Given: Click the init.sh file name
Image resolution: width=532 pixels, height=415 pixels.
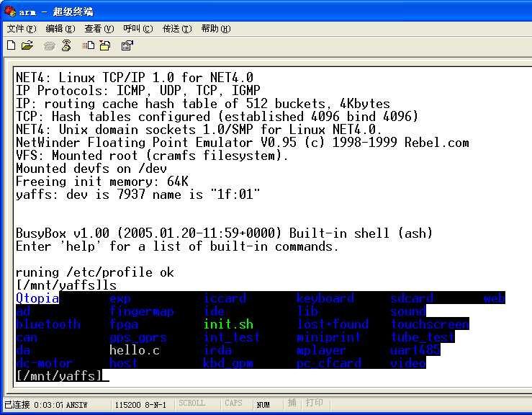Looking at the screenshot, I should click(228, 324).
